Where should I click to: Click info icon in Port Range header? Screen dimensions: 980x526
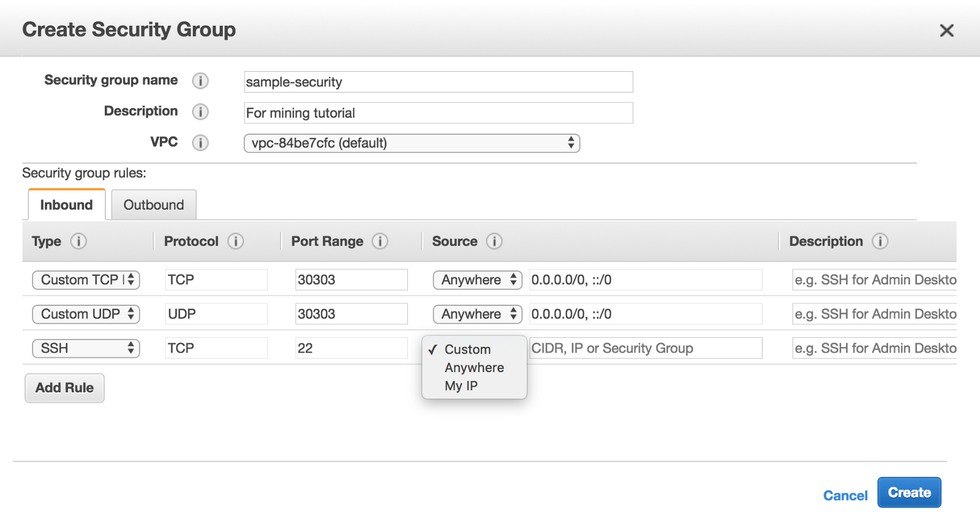[380, 241]
